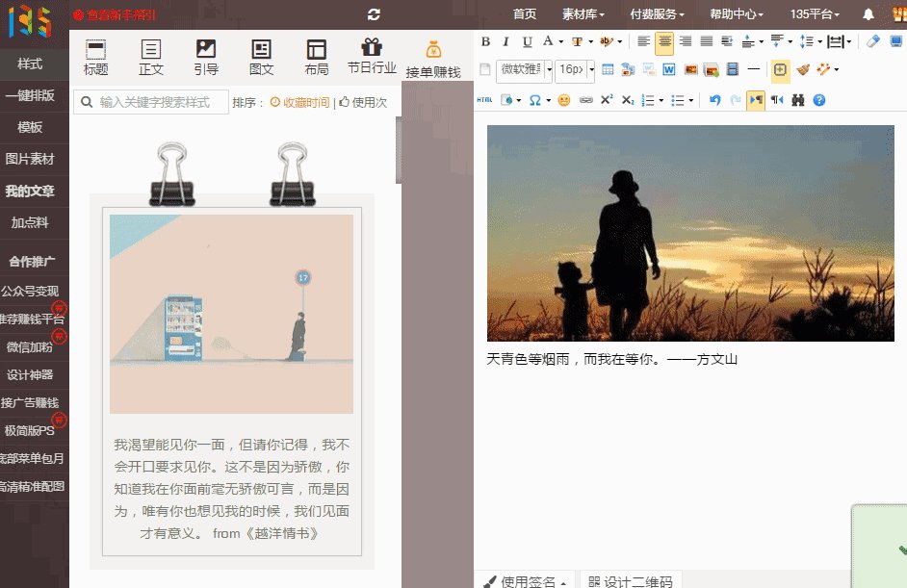Apply superscript formatting

click(607, 99)
